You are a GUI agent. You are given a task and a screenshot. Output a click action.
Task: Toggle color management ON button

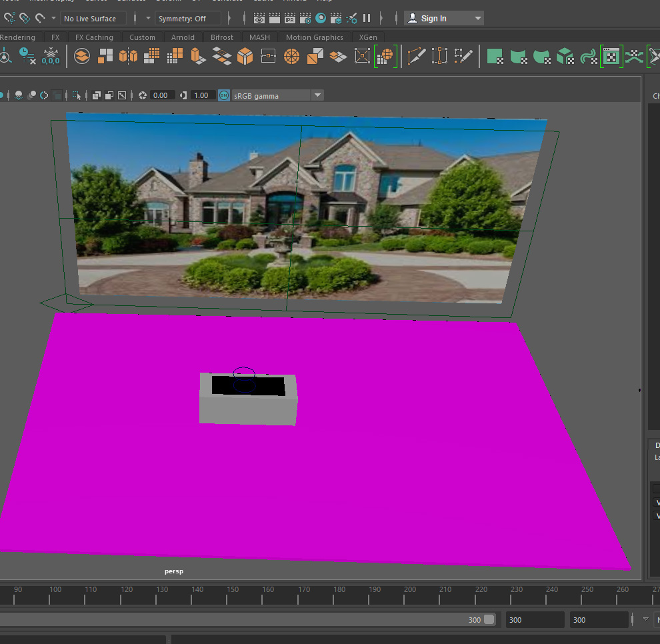coord(224,95)
